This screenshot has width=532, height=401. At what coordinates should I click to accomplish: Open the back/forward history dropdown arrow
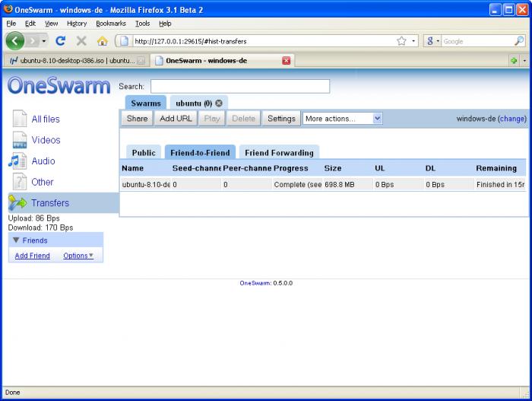coord(44,41)
